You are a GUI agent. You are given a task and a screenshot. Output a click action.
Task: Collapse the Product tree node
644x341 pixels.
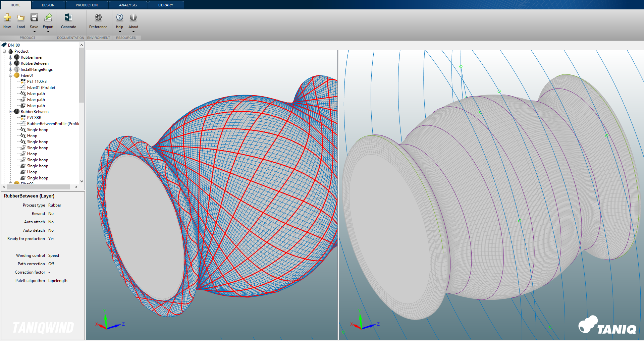click(4, 51)
